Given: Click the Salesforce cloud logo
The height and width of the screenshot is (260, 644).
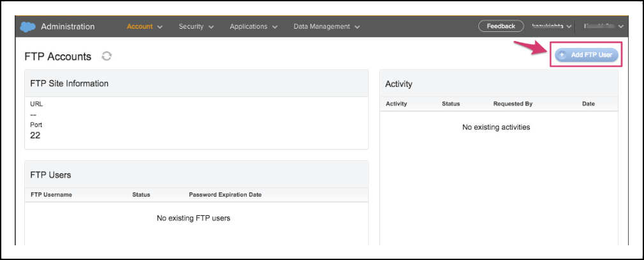Looking at the screenshot, I should click(x=28, y=27).
